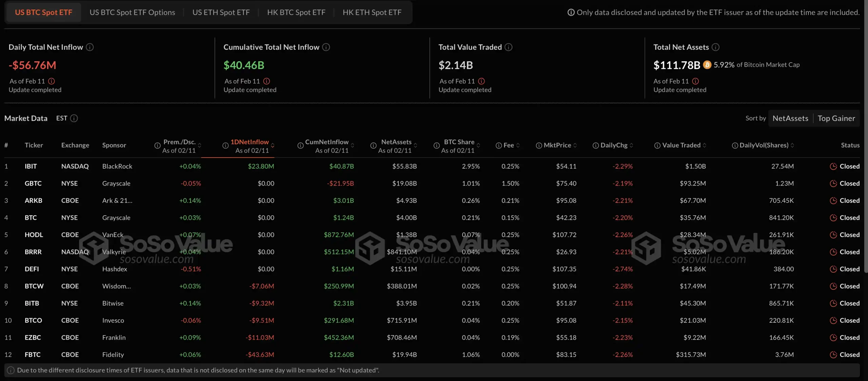Click info icon beside Total Value Traded
Image resolution: width=868 pixels, height=381 pixels.
click(508, 47)
